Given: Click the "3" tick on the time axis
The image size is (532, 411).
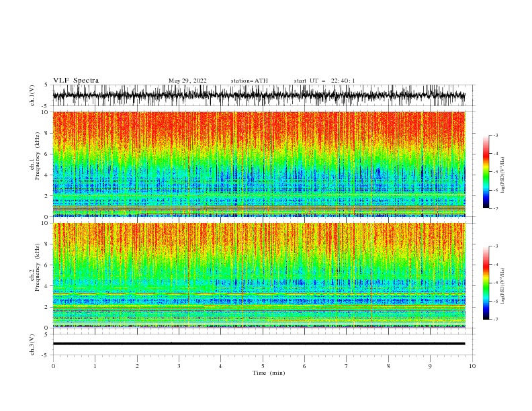Looking at the screenshot, I should pyautogui.click(x=179, y=366).
